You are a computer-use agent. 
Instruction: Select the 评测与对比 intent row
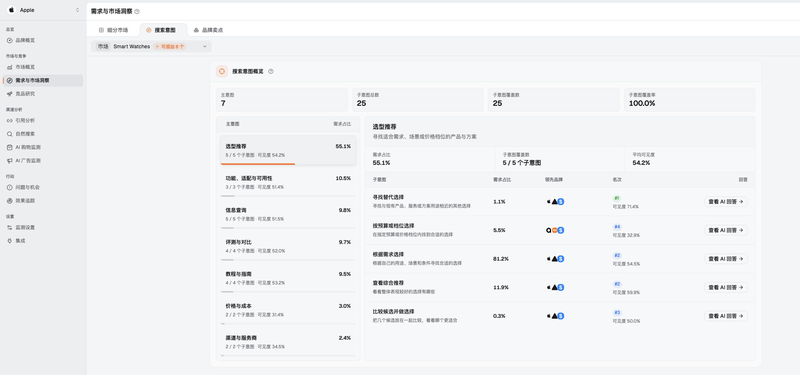point(288,246)
